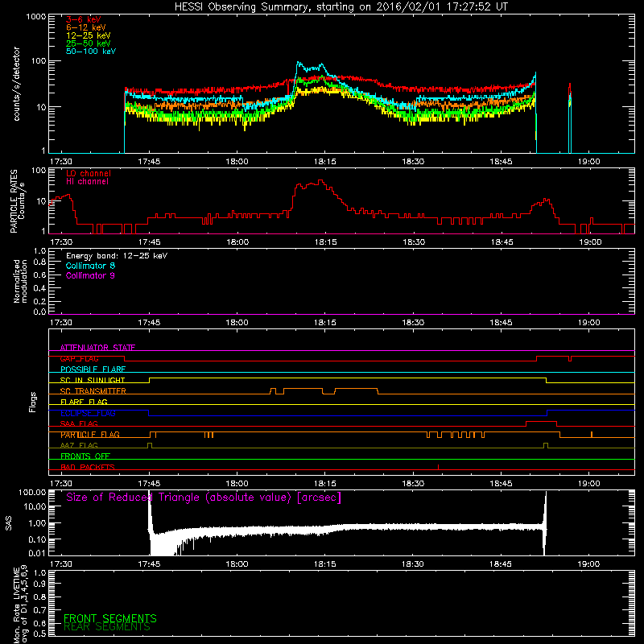Select the Collimator 8 legend label
The width and height of the screenshot is (644, 644).
[90, 266]
